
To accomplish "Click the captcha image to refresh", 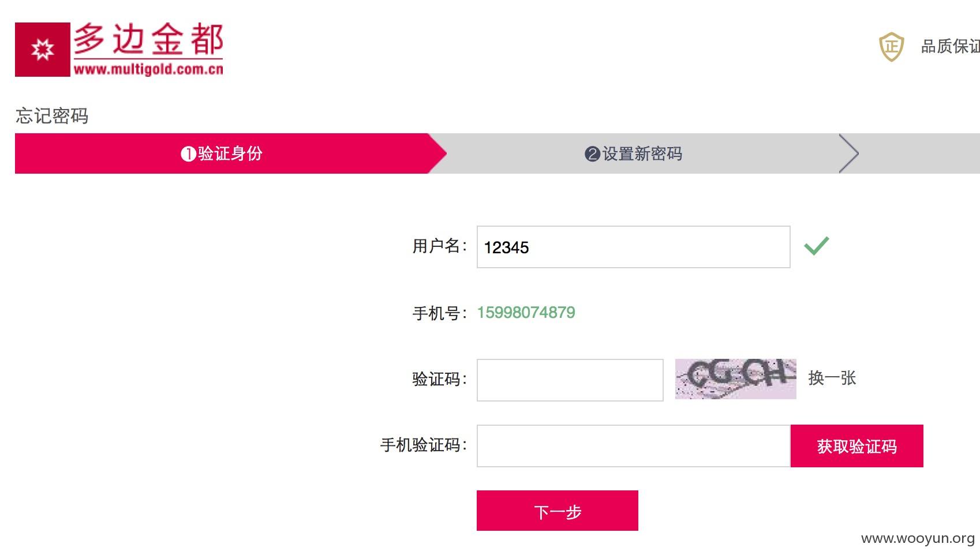I will point(735,379).
